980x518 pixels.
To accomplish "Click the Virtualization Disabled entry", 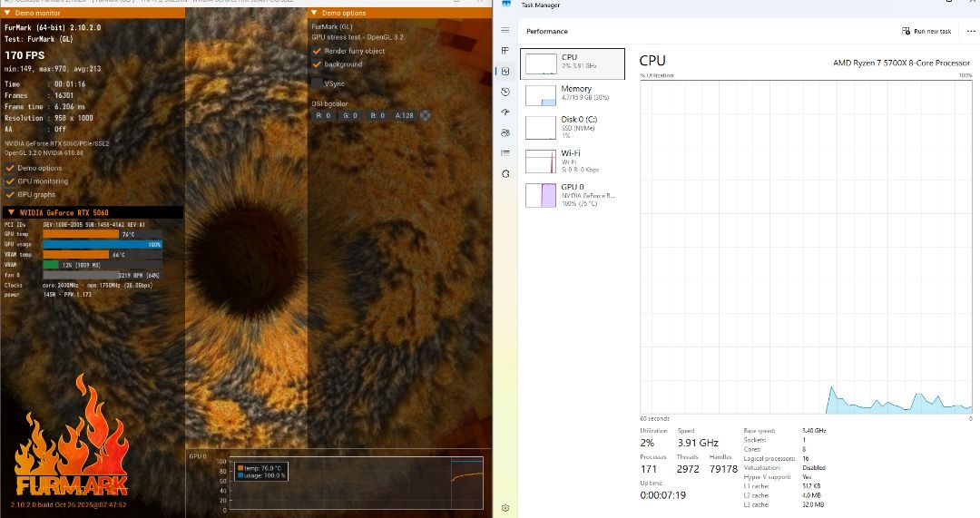I will (x=784, y=468).
